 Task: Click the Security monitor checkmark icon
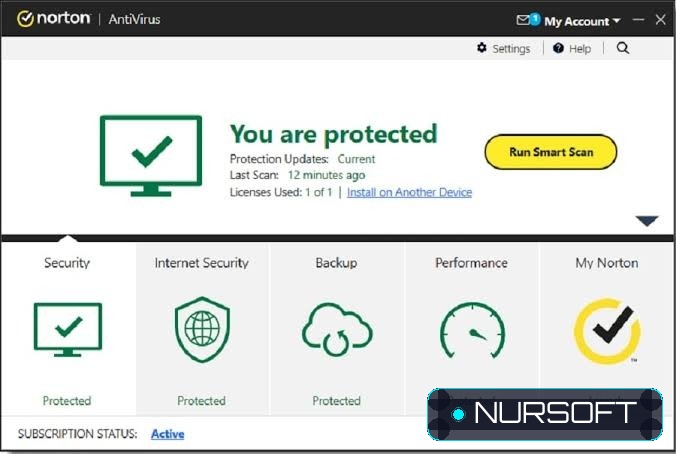[68, 330]
